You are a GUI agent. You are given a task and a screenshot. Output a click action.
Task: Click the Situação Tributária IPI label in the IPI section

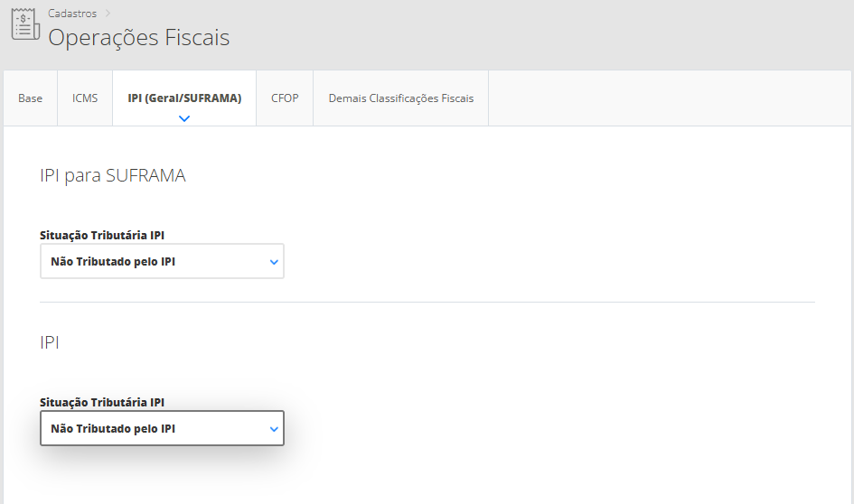pos(102,403)
